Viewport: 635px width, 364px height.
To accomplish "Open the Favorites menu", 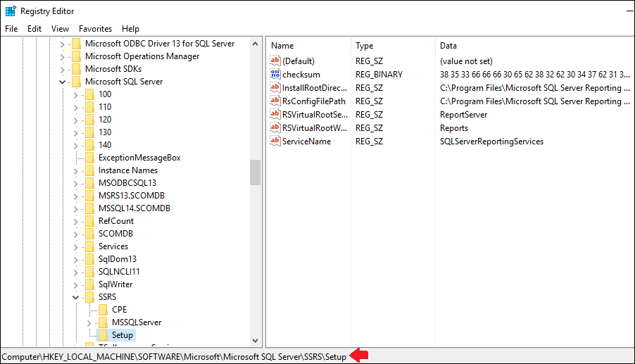I will (95, 29).
